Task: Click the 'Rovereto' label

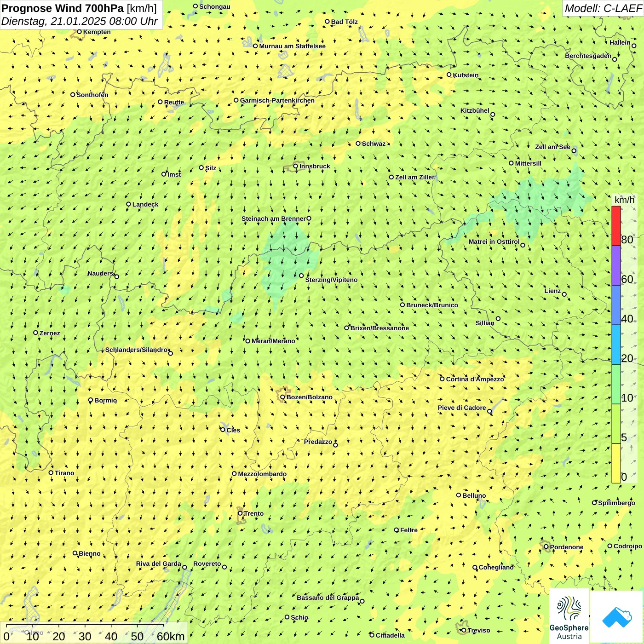Action: pos(207,563)
